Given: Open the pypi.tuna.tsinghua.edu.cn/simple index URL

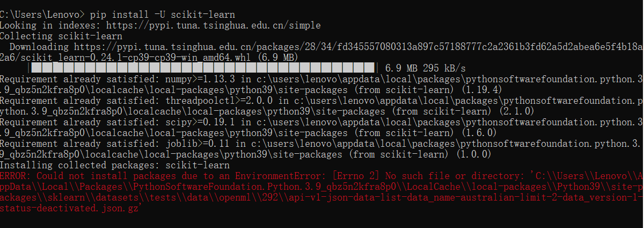Looking at the screenshot, I should click(214, 25).
